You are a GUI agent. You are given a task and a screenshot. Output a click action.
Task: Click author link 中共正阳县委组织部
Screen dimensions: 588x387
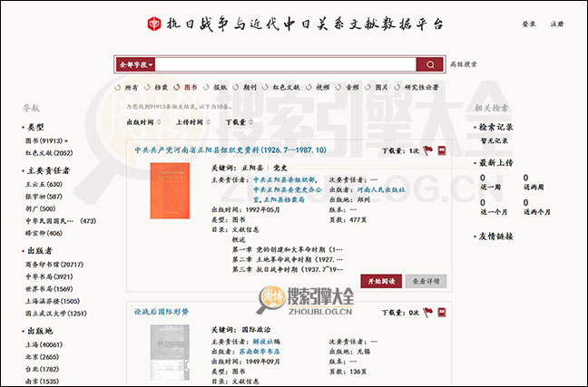285,179
